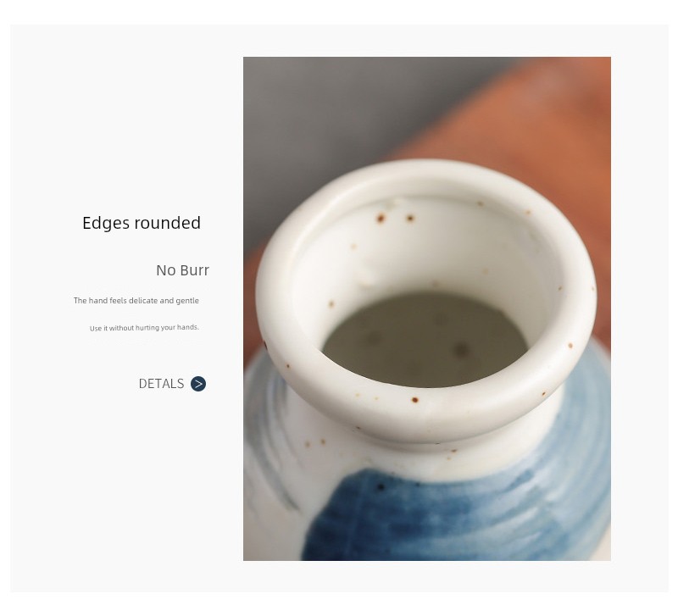Click 'Use it without hurting your hands' text
This screenshot has height=616, width=678.
144,328
